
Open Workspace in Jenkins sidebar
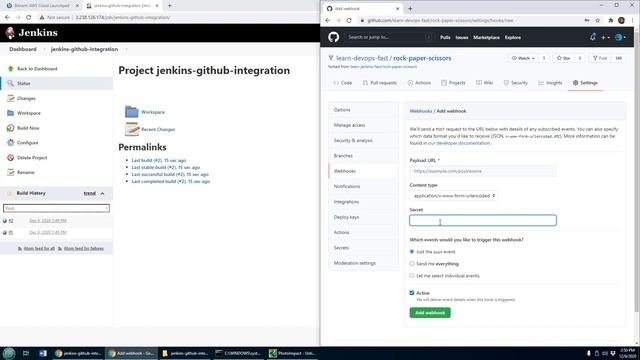(x=29, y=113)
